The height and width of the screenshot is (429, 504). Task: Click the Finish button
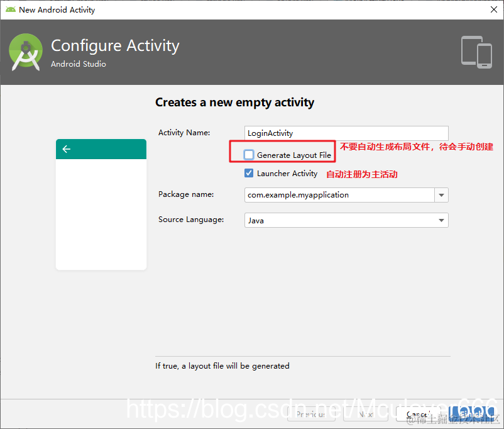tap(471, 414)
